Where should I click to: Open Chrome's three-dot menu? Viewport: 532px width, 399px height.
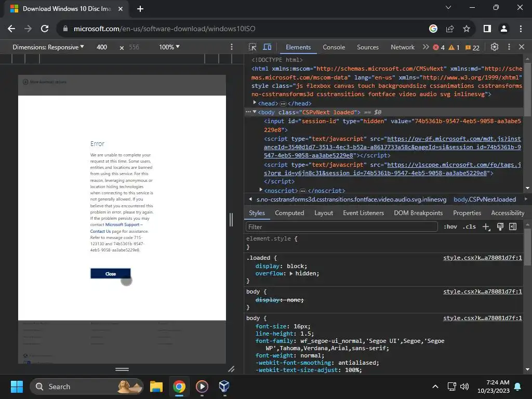521,29
